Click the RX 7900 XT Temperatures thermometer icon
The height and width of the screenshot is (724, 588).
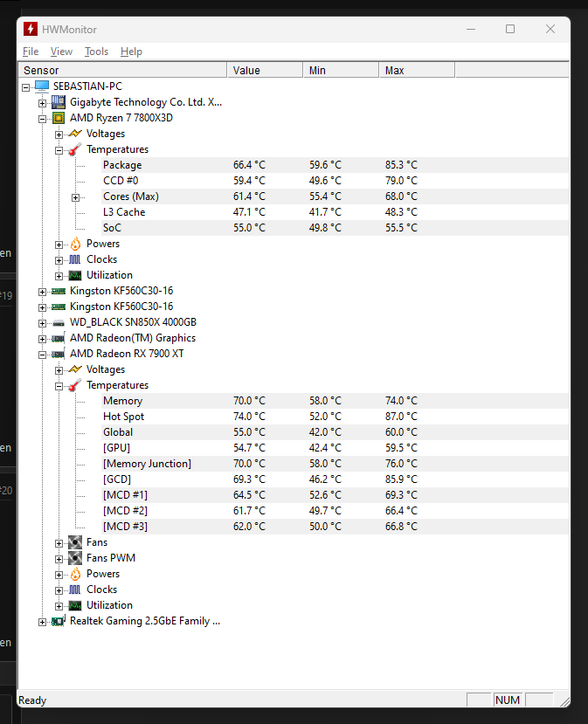pyautogui.click(x=75, y=385)
